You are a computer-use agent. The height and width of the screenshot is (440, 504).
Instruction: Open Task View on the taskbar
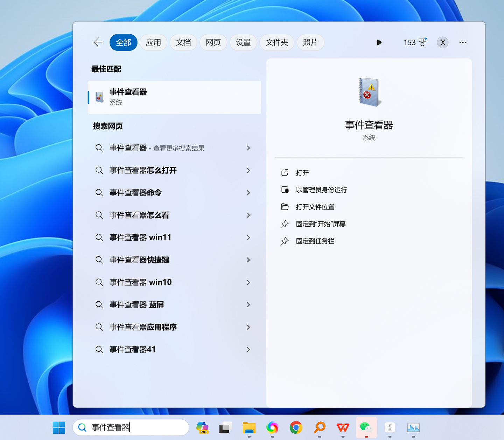tap(226, 427)
